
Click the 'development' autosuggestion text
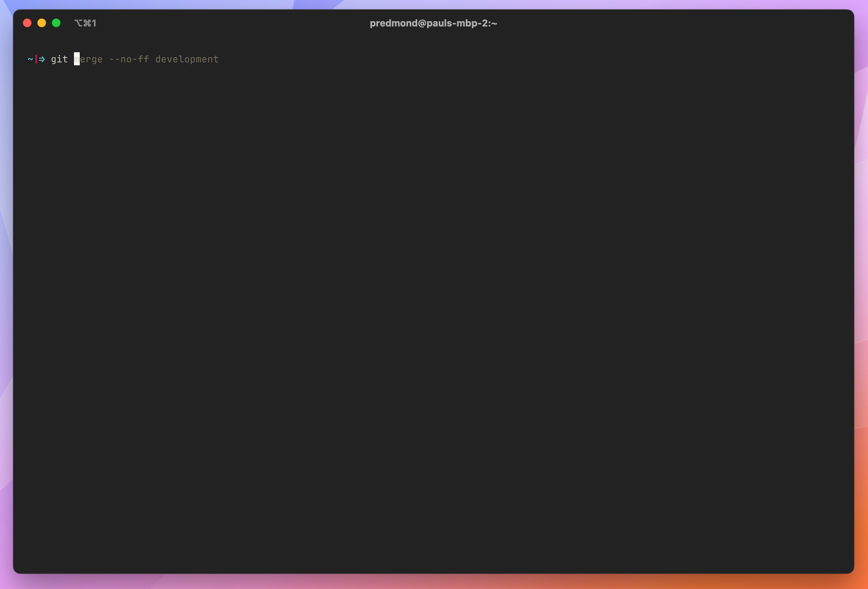[187, 59]
